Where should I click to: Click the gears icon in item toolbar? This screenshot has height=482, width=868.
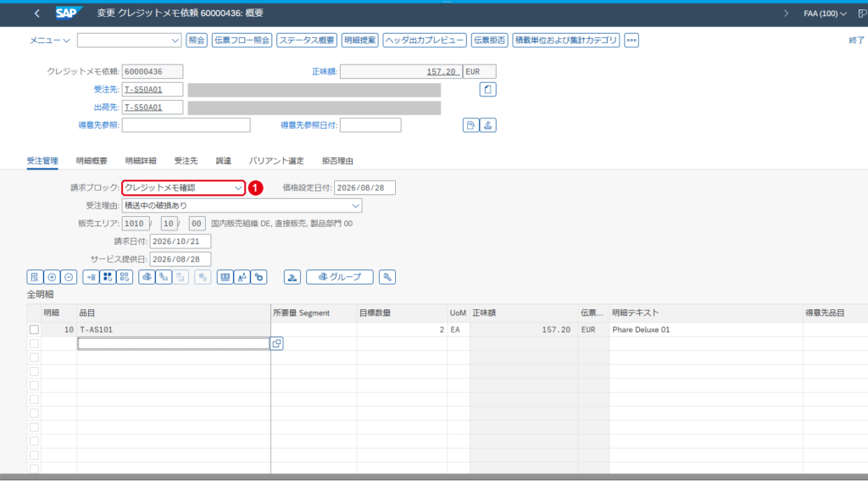pos(259,277)
